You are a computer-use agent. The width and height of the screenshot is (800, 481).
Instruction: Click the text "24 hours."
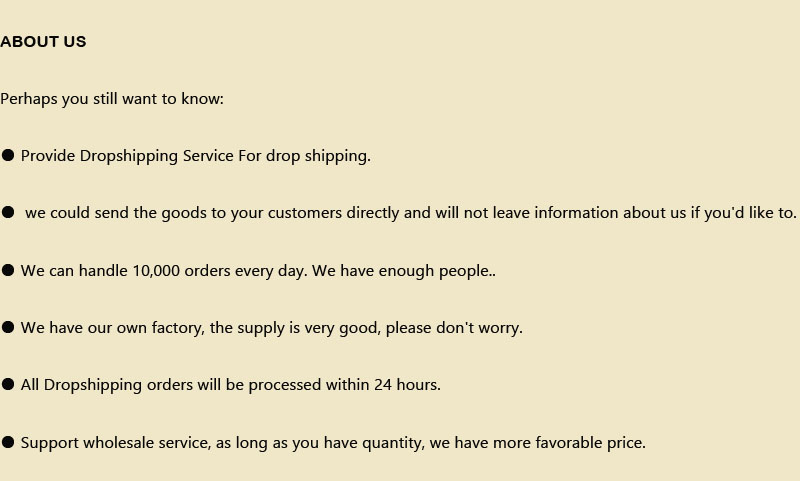(x=407, y=385)
